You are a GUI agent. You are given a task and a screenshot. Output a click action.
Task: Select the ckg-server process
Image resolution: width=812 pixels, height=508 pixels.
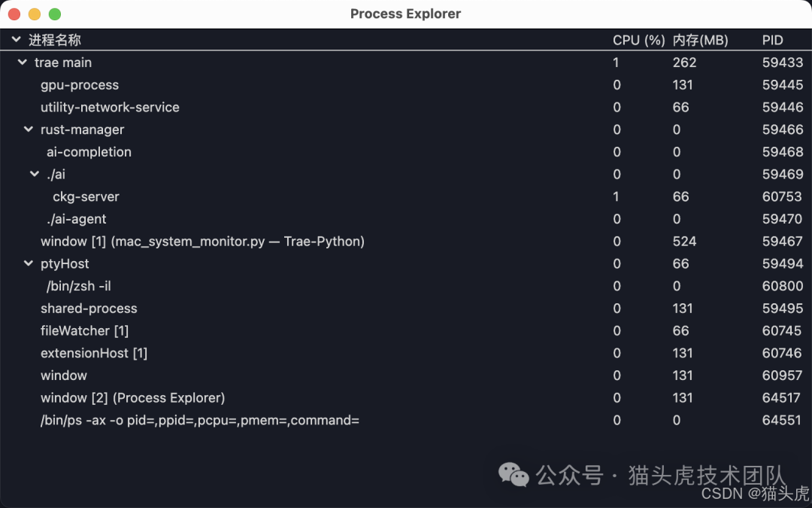[86, 197]
